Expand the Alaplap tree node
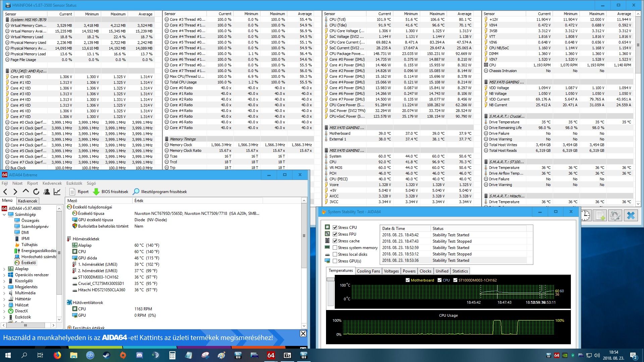 click(x=4, y=269)
